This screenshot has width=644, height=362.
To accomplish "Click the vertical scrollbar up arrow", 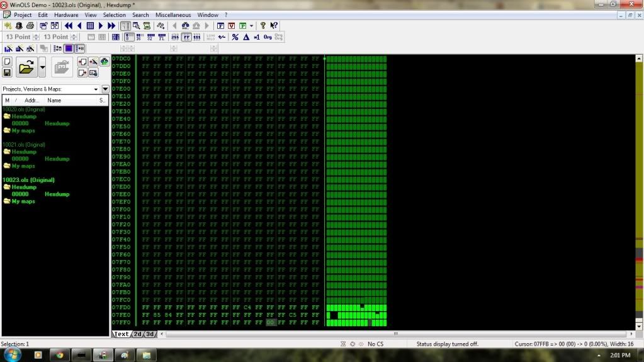I will point(639,59).
